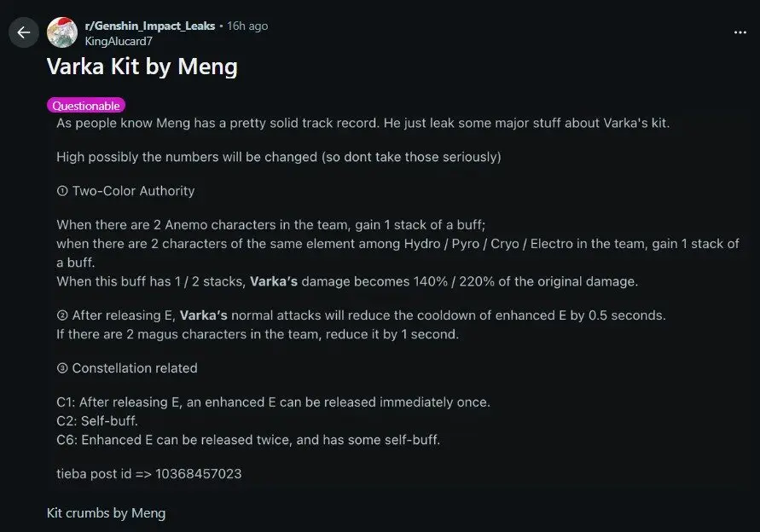Image resolution: width=760 pixels, height=532 pixels.
Task: Open the three-dot post options menu
Action: [740, 32]
